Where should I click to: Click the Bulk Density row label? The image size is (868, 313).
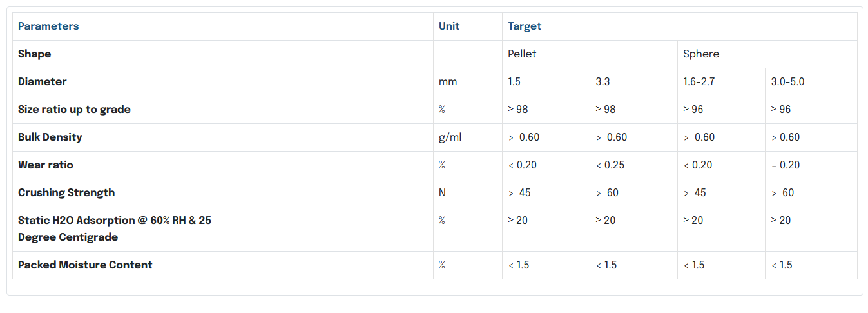pyautogui.click(x=50, y=137)
